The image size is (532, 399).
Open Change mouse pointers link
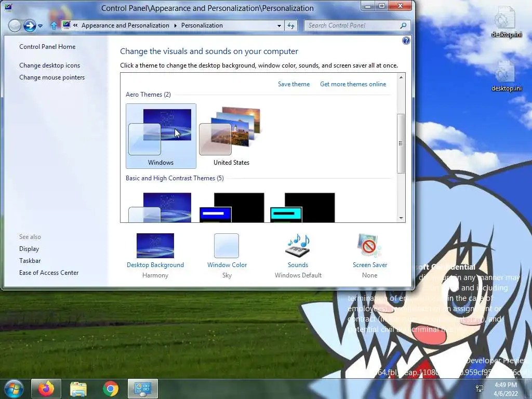click(52, 77)
